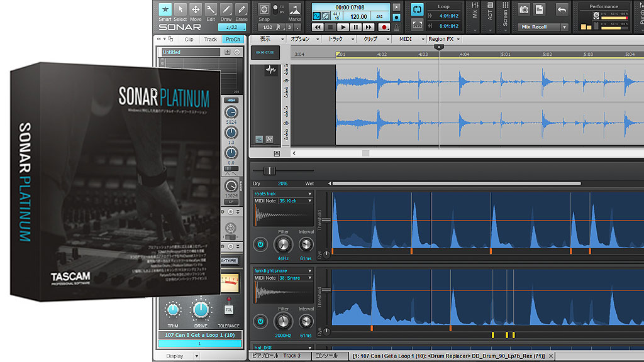
Task: Close the Drum Replacer tab
Action: [551, 356]
